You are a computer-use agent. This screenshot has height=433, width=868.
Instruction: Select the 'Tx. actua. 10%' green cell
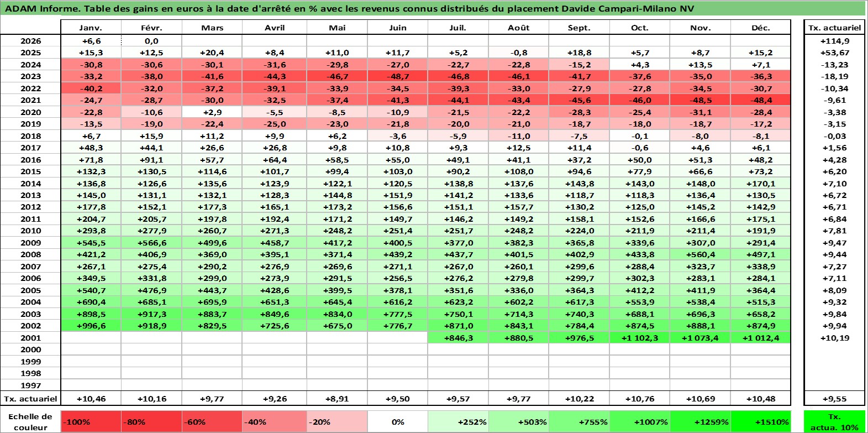tap(834, 421)
